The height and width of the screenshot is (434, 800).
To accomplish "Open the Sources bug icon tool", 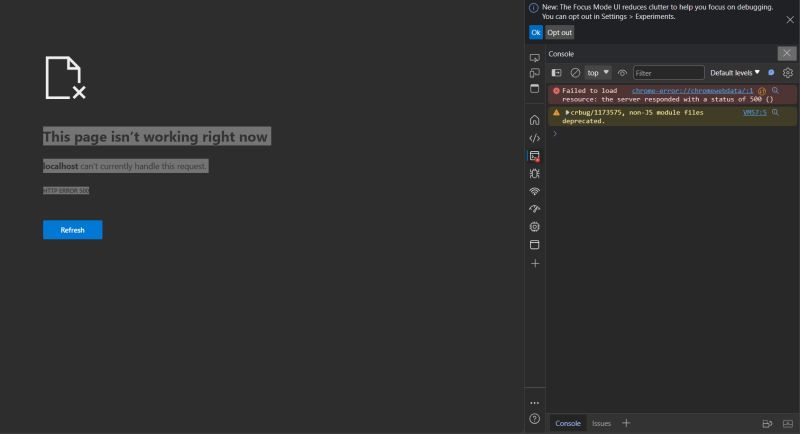I will 534,173.
